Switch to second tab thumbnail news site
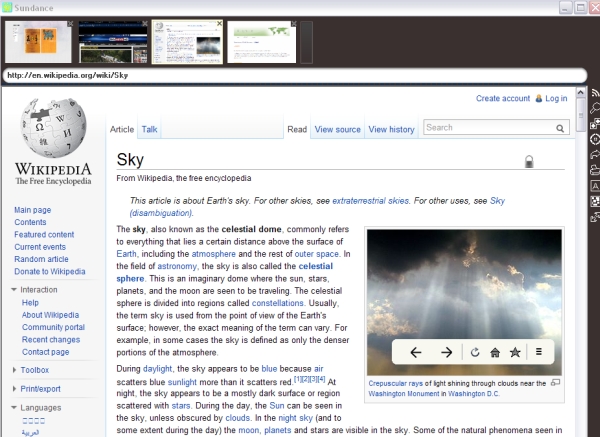 [x=113, y=42]
